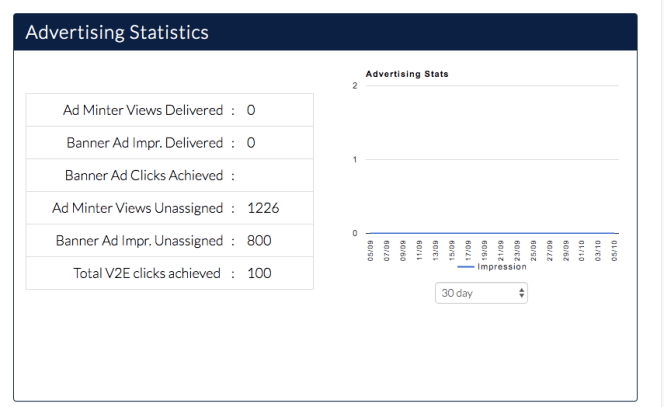Click the 1226 unassigned views value
Image resolution: width=664 pixels, height=407 pixels.
click(x=263, y=208)
